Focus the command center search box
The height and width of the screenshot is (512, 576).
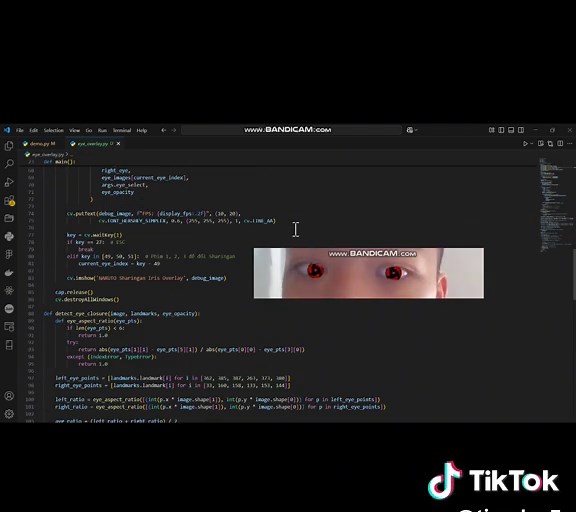tap(291, 130)
